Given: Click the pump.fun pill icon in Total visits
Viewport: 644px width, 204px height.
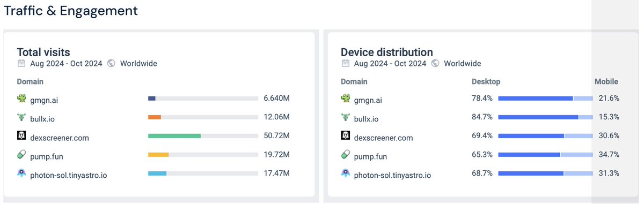Looking at the screenshot, I should [21, 155].
